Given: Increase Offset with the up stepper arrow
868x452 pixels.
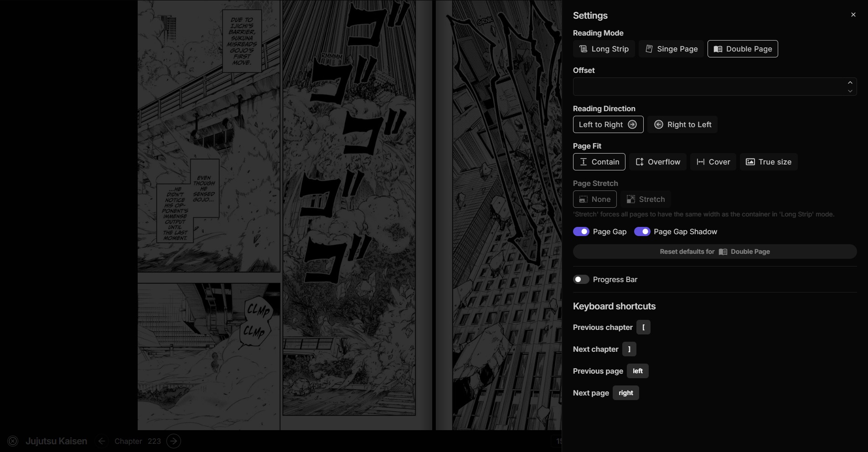Looking at the screenshot, I should (850, 82).
